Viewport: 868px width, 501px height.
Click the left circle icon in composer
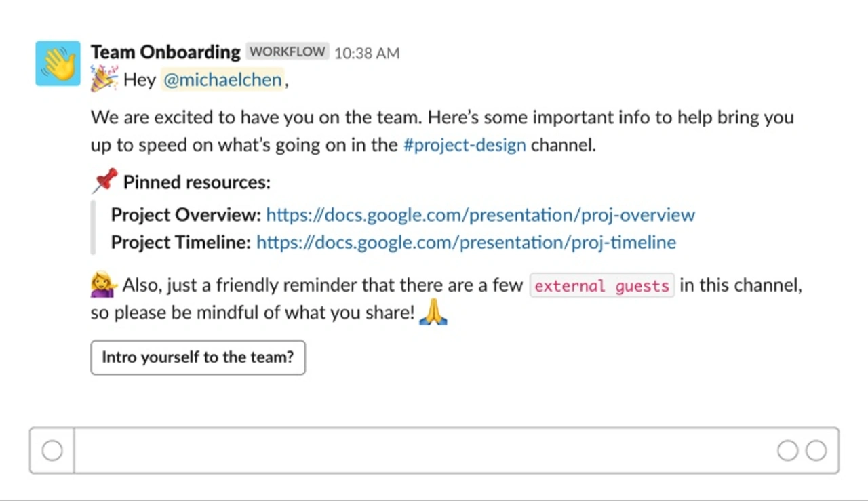pyautogui.click(x=52, y=450)
